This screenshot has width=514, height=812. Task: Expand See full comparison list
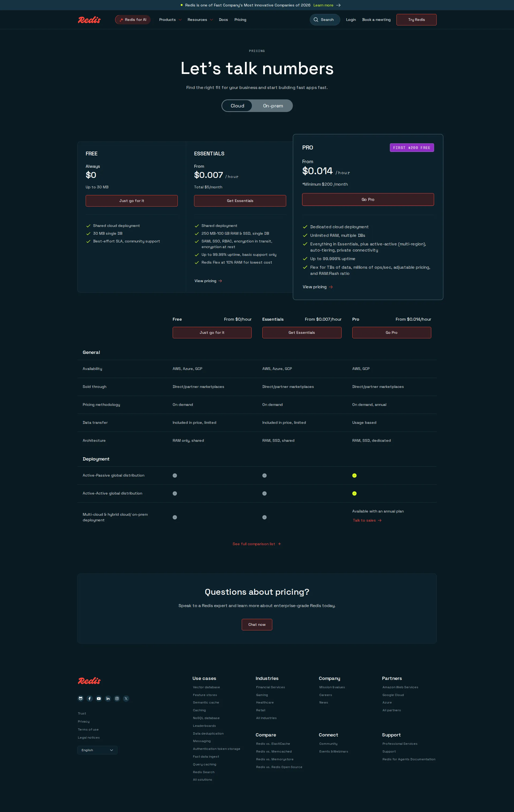tap(257, 544)
